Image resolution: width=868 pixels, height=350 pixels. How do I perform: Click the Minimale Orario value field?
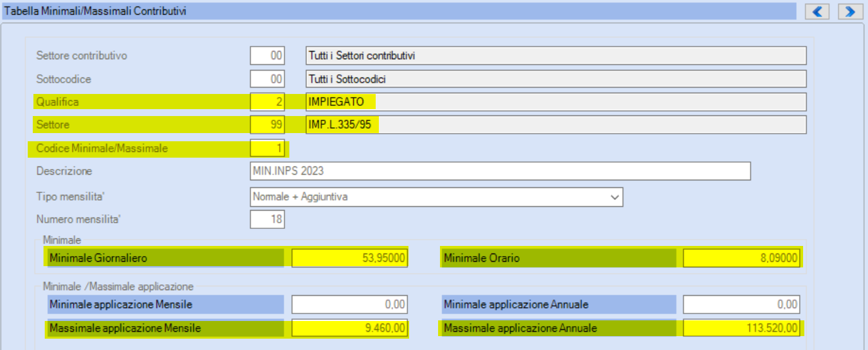click(x=741, y=257)
